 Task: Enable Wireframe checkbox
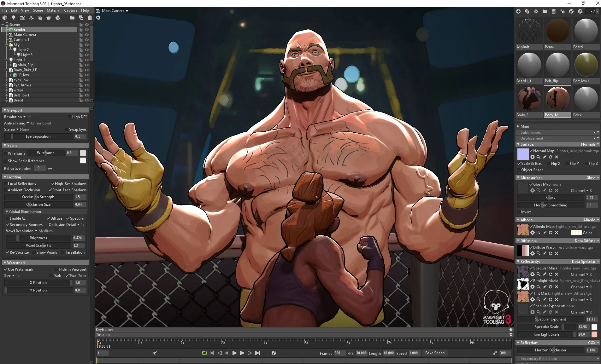pyautogui.click(x=5, y=153)
